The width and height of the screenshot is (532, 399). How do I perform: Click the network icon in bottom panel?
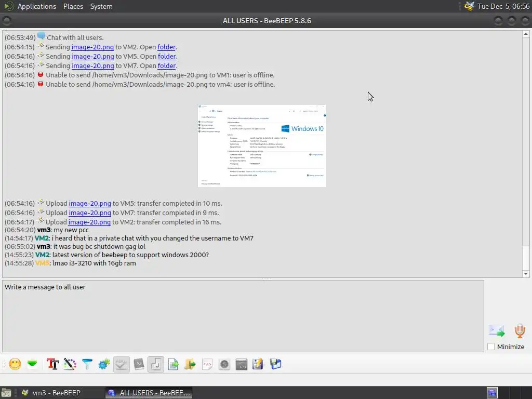(492, 393)
